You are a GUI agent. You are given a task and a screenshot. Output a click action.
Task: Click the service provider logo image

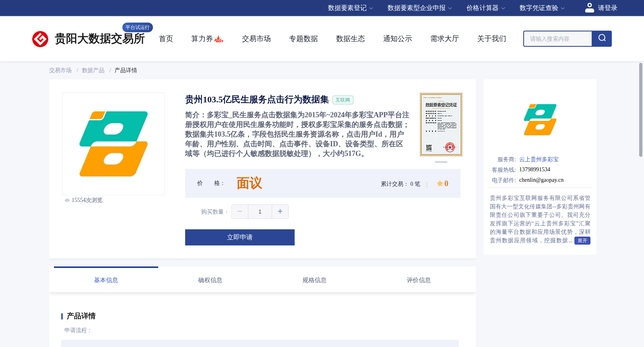click(x=540, y=120)
